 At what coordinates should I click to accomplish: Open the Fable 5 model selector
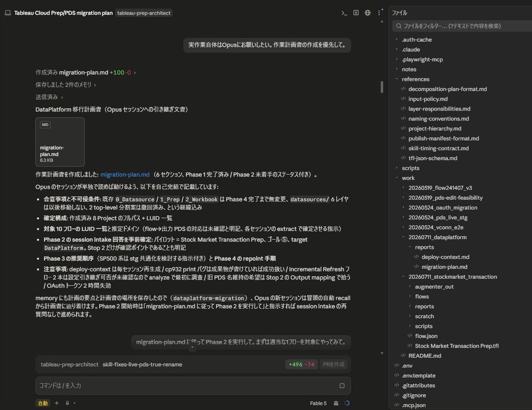(x=318, y=403)
